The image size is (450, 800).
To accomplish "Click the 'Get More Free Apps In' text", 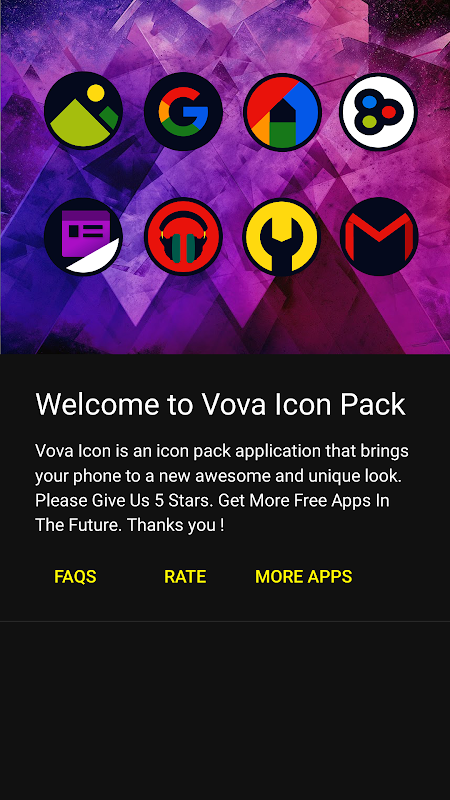I will (x=304, y=501).
